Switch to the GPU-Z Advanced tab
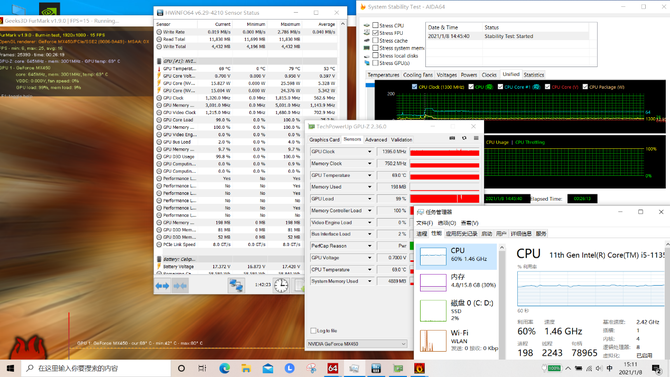 376,140
